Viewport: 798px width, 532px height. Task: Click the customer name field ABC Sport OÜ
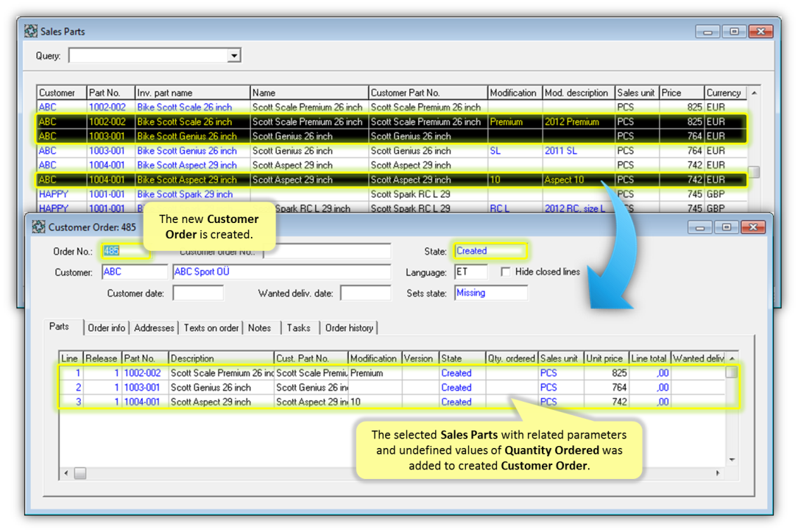pyautogui.click(x=281, y=272)
